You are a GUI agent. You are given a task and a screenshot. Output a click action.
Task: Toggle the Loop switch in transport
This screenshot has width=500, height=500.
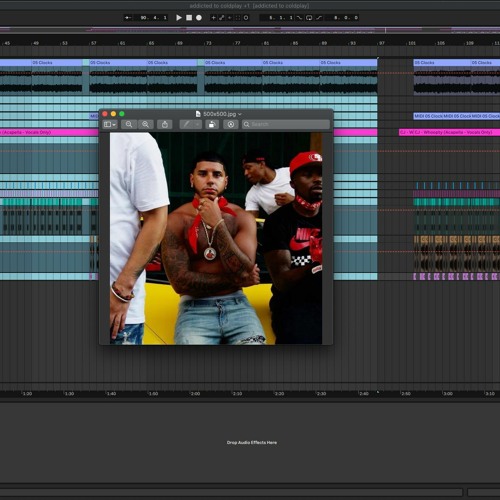pos(309,18)
